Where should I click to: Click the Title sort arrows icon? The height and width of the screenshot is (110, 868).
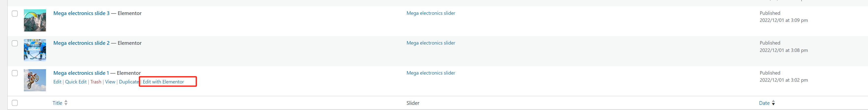66,103
